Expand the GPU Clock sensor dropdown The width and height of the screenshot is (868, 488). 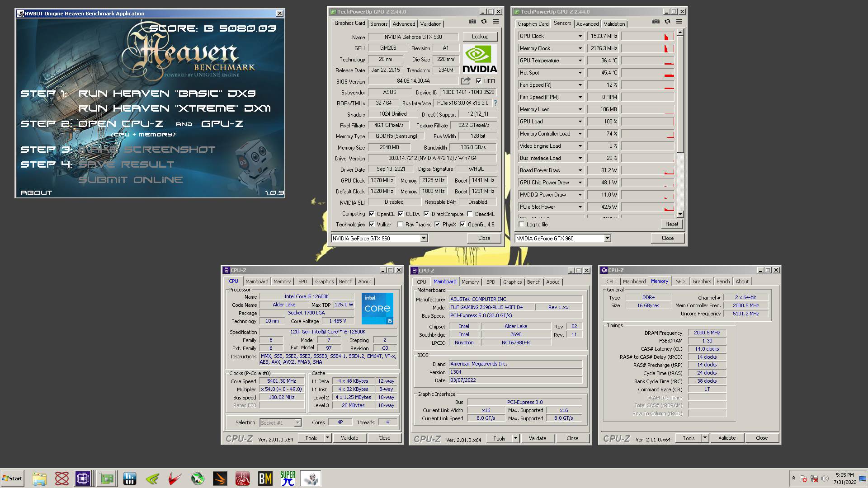tap(580, 36)
